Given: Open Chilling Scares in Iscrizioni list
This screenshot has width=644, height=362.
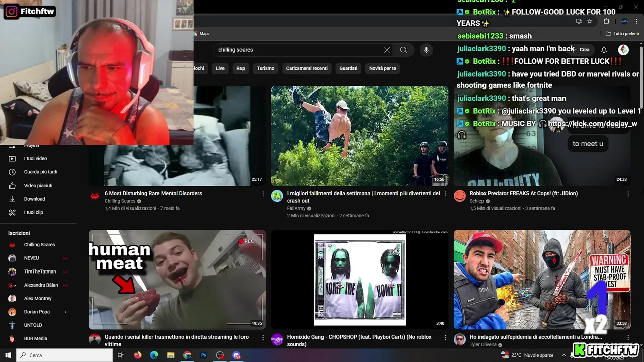Looking at the screenshot, I should [x=38, y=245].
